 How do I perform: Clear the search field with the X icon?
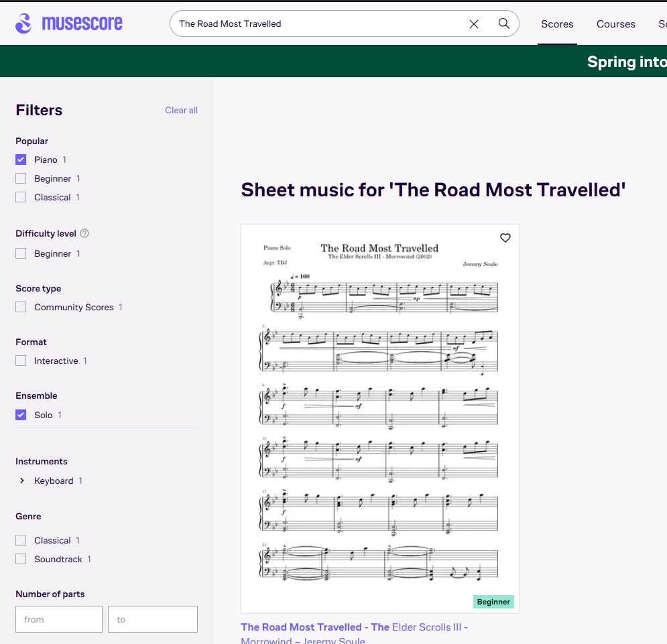pyautogui.click(x=474, y=24)
